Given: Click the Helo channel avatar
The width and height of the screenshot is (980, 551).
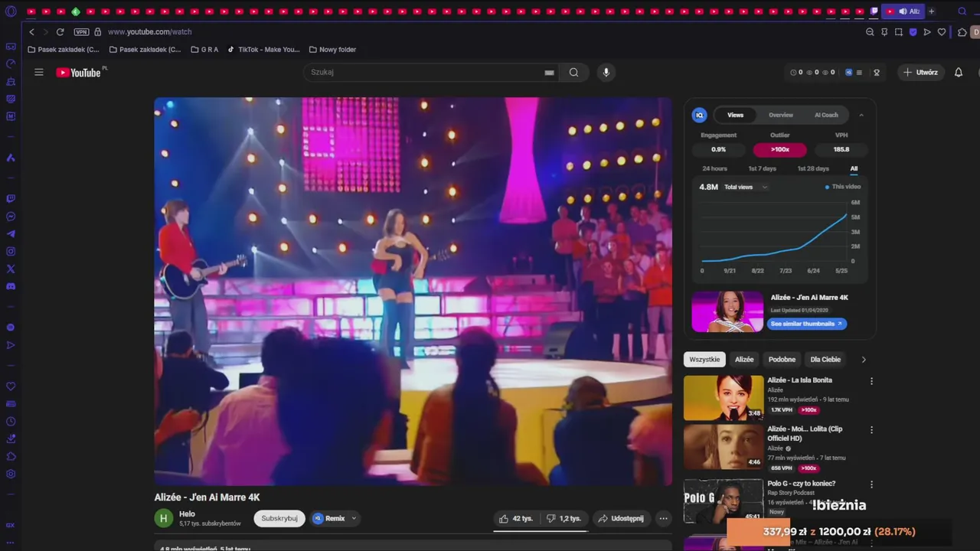Looking at the screenshot, I should (x=164, y=518).
